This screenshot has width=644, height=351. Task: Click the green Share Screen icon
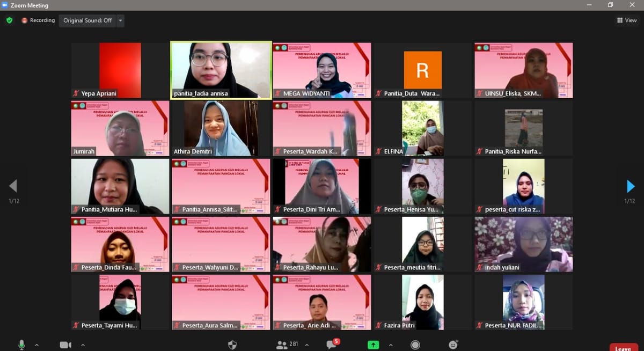click(x=373, y=345)
